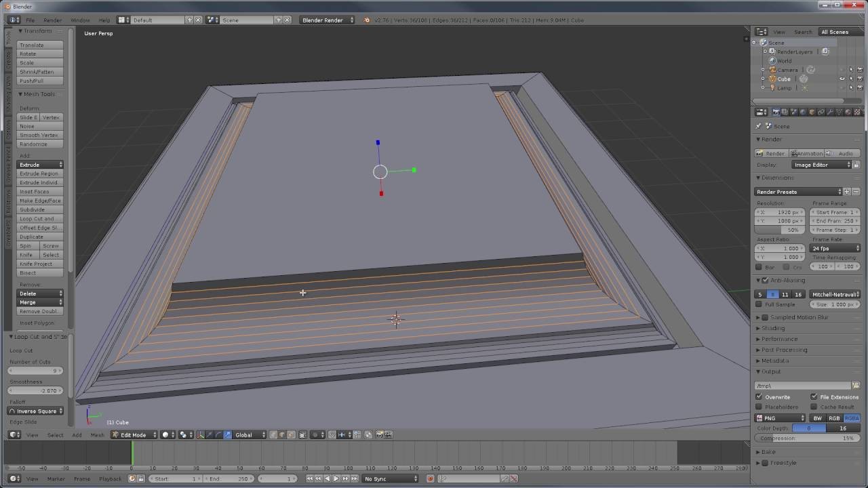Open the Render properties tab icon
The width and height of the screenshot is (868, 488).
[x=776, y=112]
